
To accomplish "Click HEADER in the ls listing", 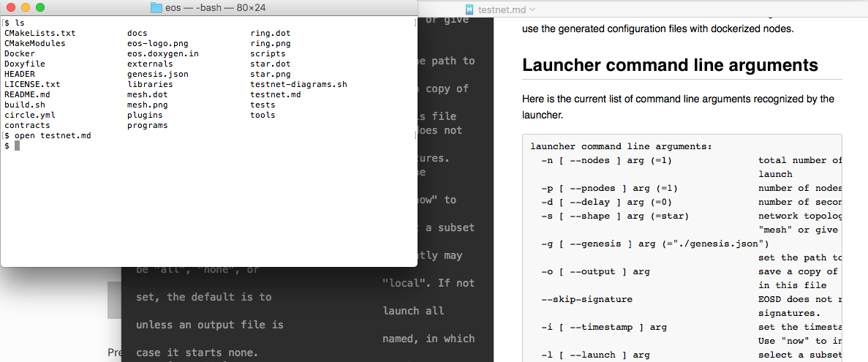I will 19,74.
